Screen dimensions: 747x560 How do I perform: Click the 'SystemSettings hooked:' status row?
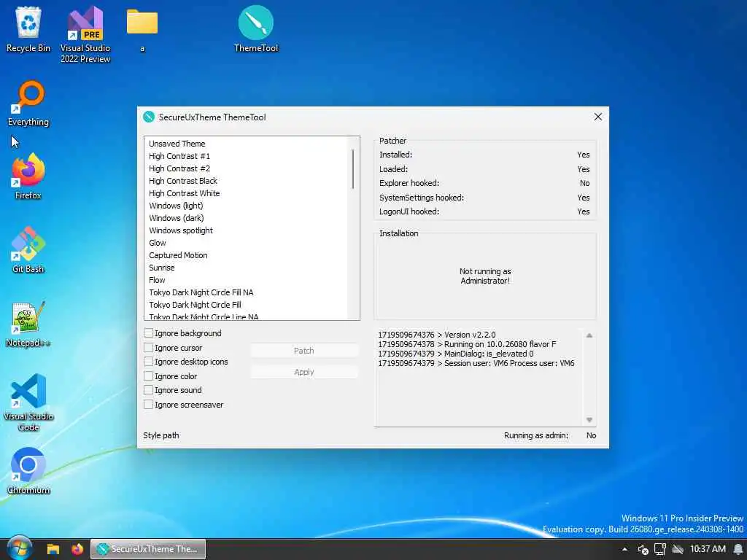point(484,197)
